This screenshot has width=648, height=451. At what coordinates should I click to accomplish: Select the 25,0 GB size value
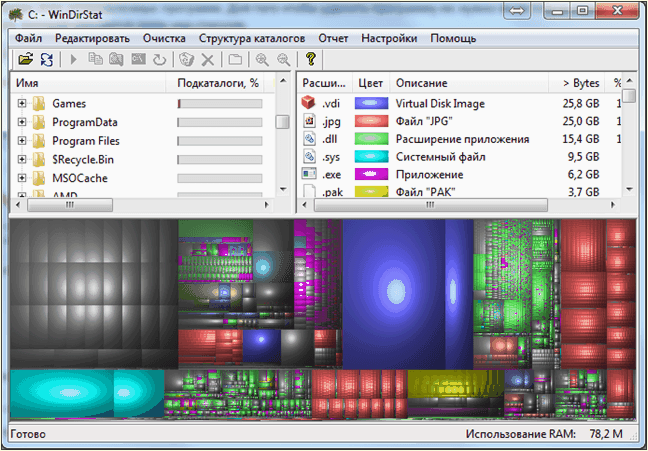pos(581,121)
